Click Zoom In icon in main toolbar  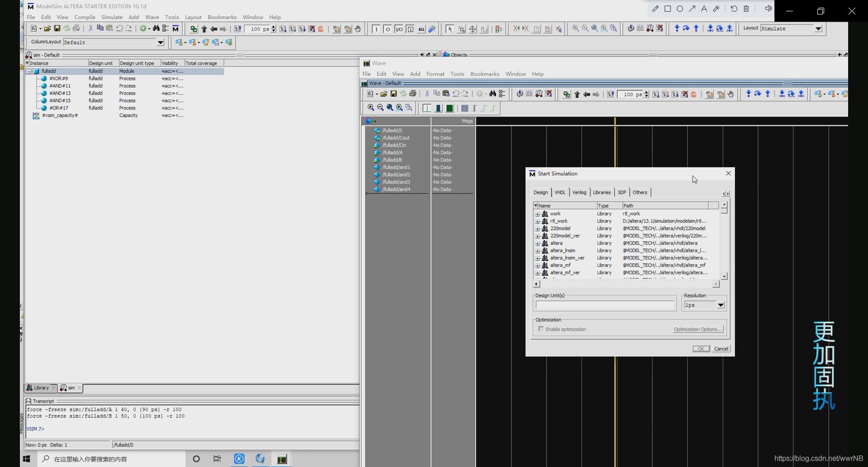tap(575, 28)
